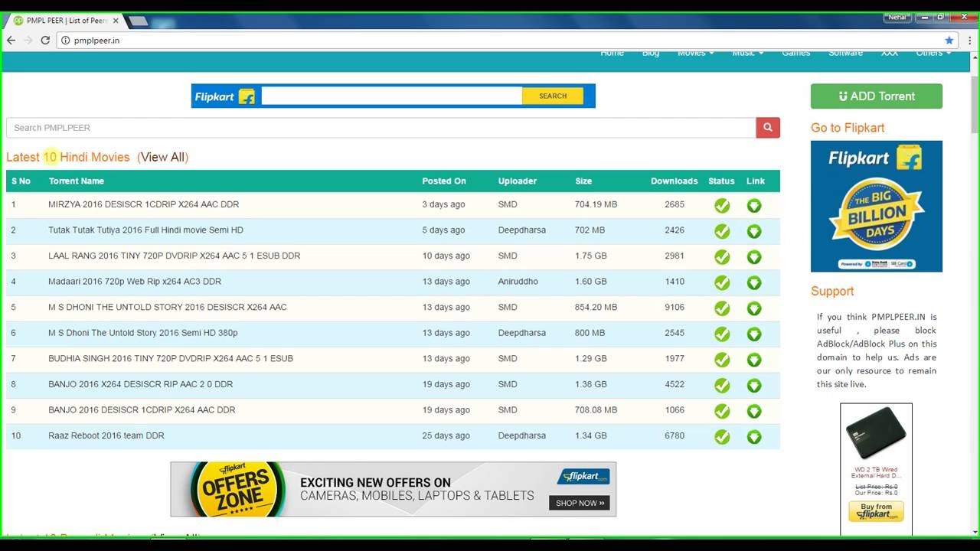Click link icon for M S Dhoni Semi HD 380p row
The height and width of the screenshot is (551, 980).
click(754, 334)
